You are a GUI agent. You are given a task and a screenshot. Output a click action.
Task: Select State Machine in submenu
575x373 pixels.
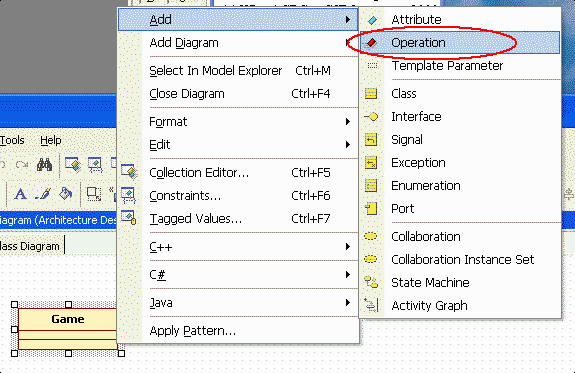point(460,283)
